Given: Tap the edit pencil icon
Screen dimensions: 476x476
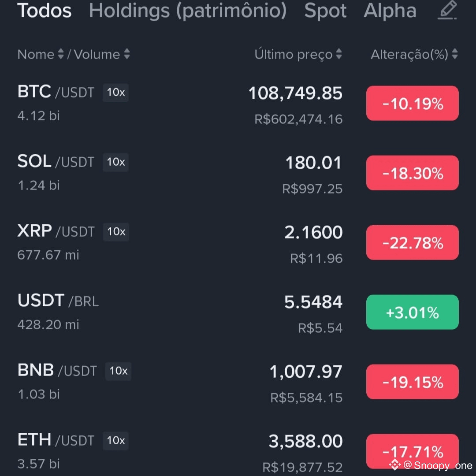Looking at the screenshot, I should pyautogui.click(x=447, y=10).
